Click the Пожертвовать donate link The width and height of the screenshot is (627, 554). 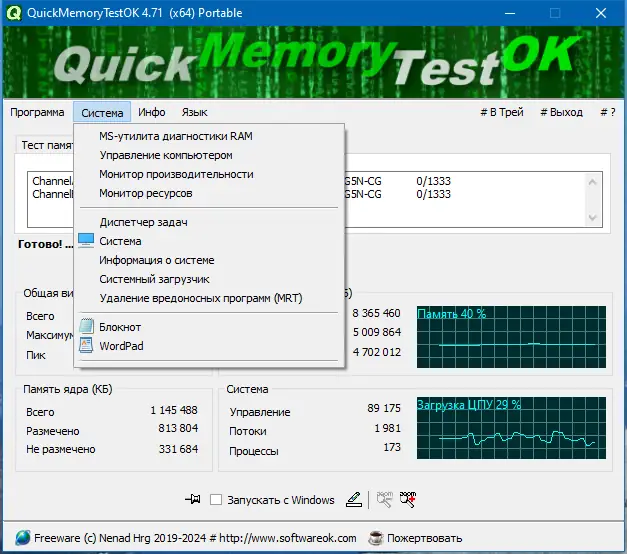(424, 538)
